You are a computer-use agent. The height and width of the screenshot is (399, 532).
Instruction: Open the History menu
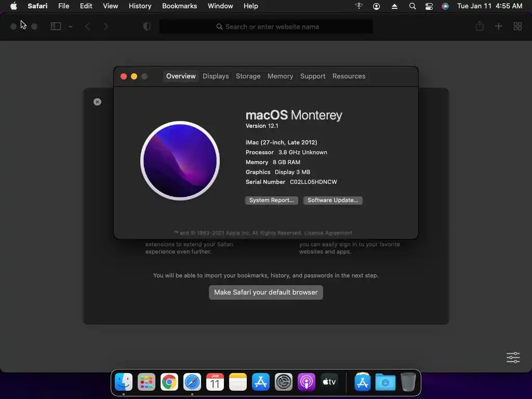tap(140, 6)
